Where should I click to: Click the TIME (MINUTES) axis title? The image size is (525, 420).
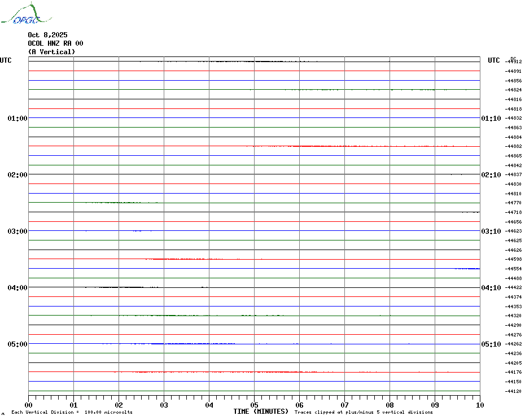(x=261, y=412)
